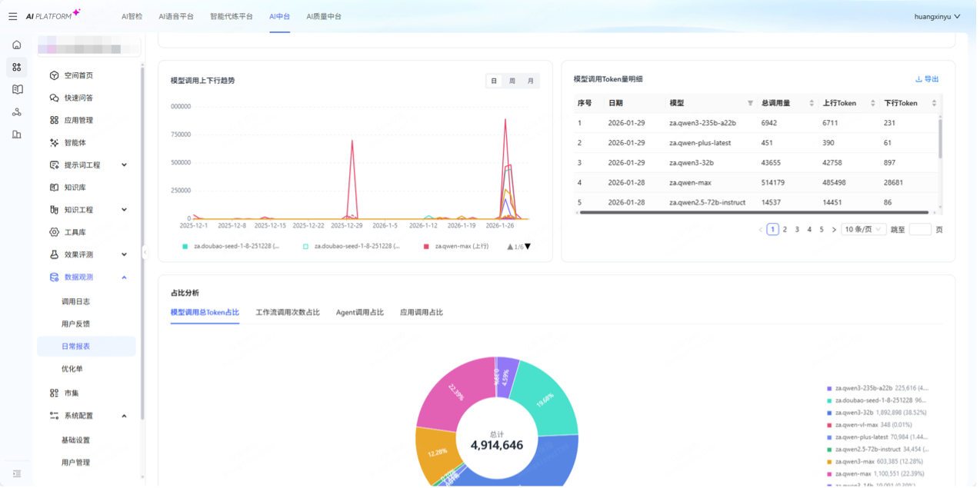
Task: Go to page 3 in pagination
Action: pos(797,229)
